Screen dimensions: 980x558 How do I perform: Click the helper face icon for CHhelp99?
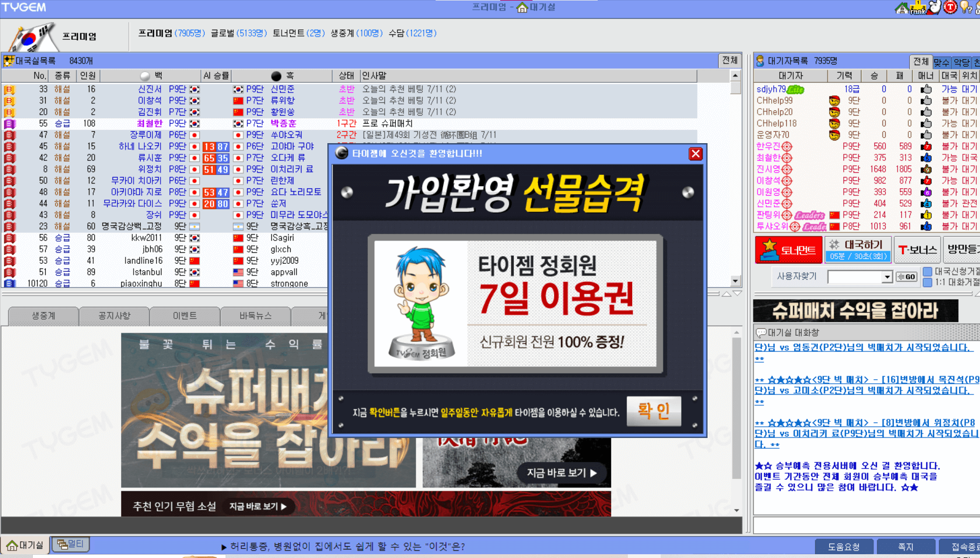(x=834, y=101)
